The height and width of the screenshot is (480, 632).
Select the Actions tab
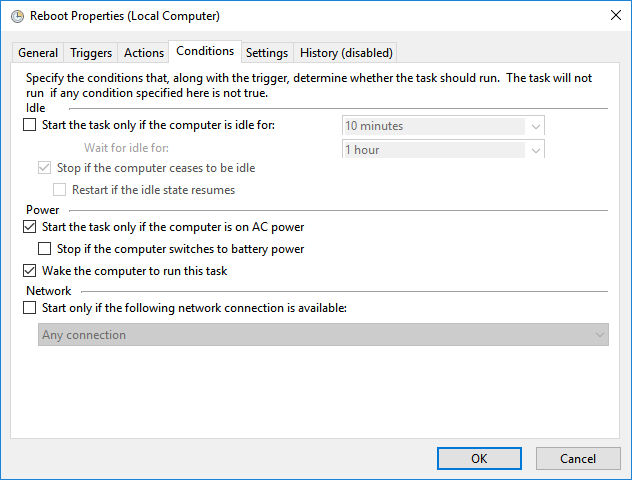[x=144, y=53]
